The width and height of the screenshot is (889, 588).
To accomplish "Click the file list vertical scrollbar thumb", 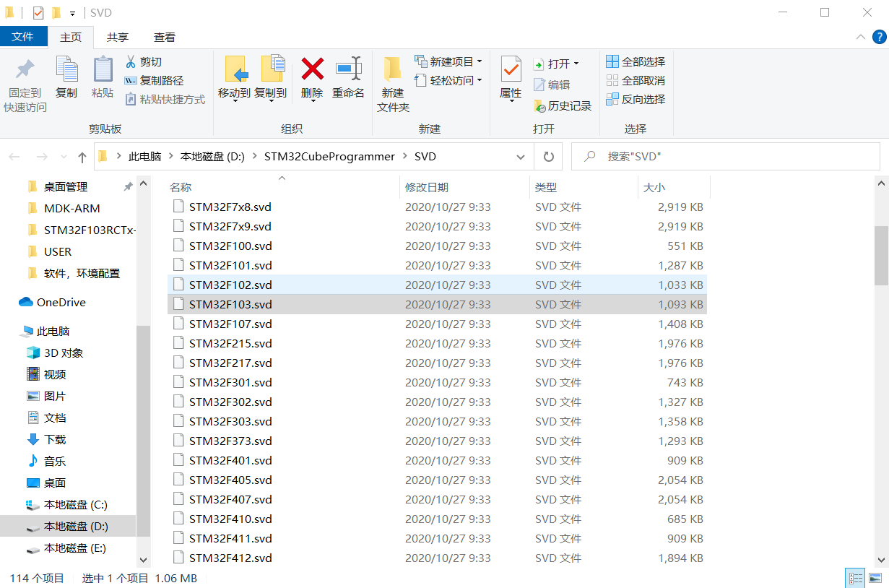I will pyautogui.click(x=881, y=256).
